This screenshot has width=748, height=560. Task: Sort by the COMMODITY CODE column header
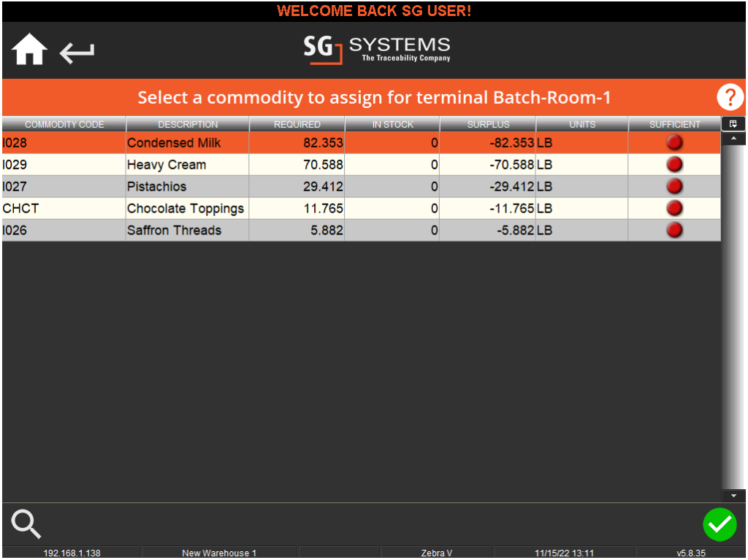pyautogui.click(x=64, y=124)
